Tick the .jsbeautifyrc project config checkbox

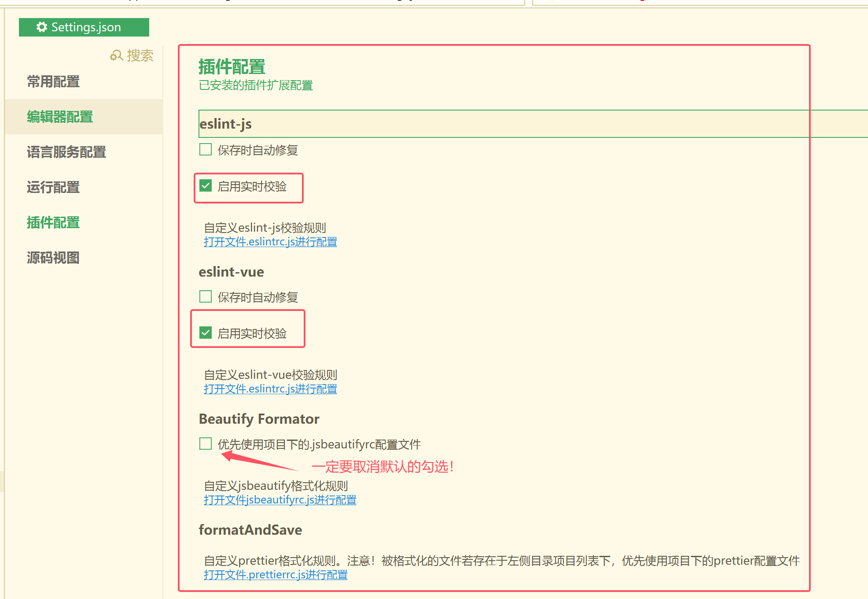pyautogui.click(x=206, y=444)
